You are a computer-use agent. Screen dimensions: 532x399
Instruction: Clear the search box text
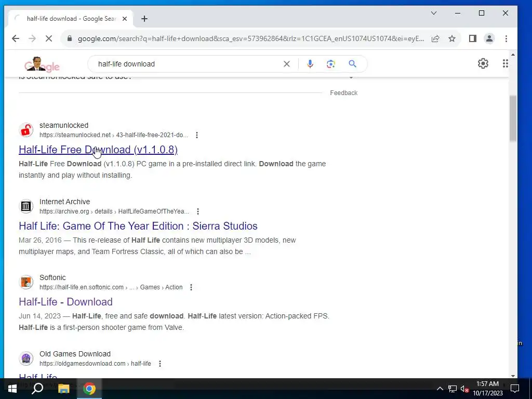(287, 64)
